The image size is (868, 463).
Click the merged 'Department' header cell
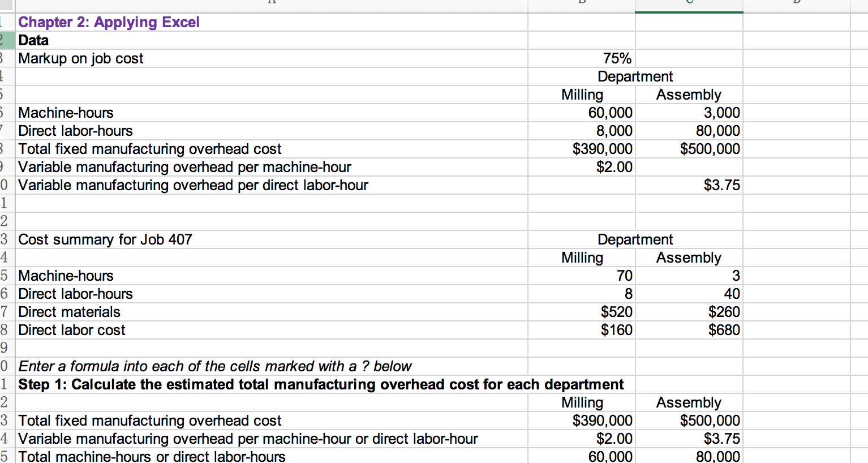634,76
